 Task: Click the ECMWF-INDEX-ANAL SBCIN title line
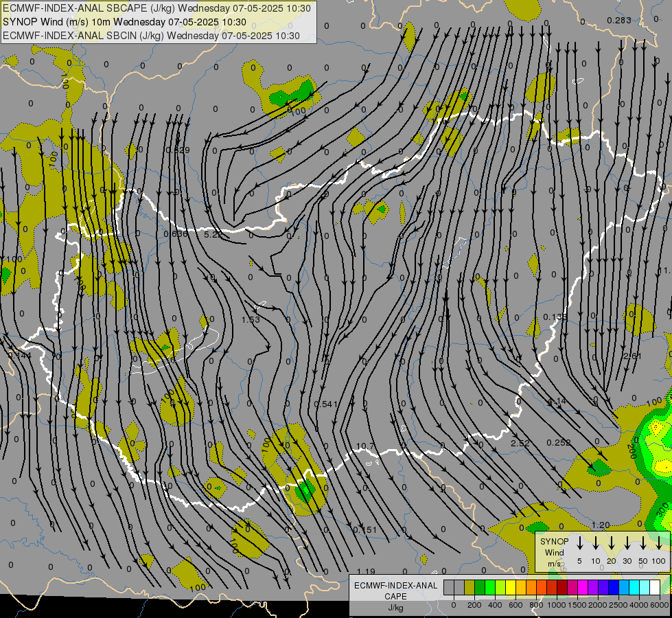(151, 36)
